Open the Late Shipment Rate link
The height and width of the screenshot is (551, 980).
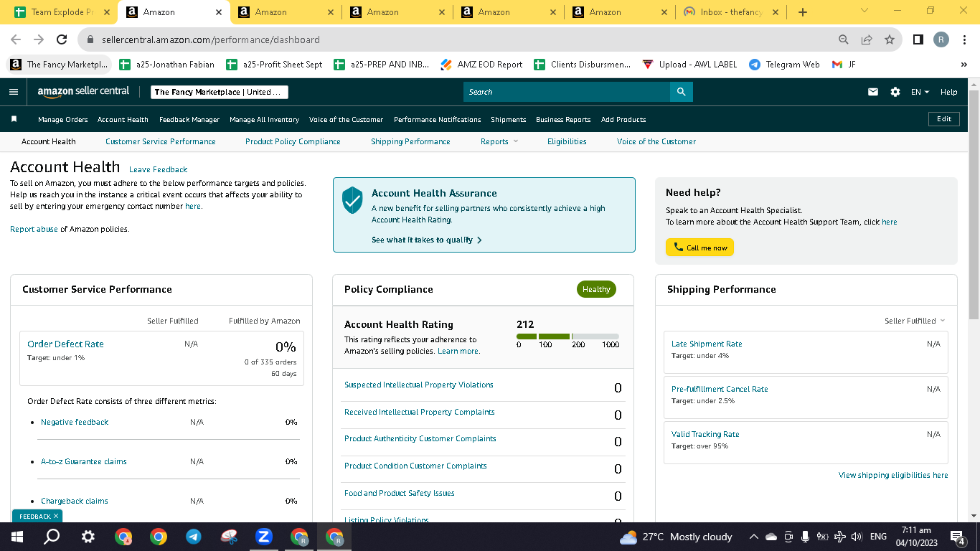(707, 344)
